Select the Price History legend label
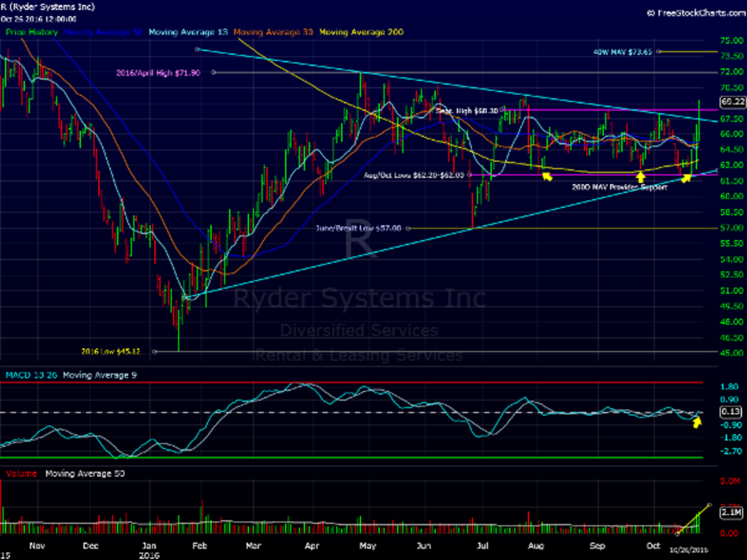This screenshot has width=747, height=560. pos(32,32)
